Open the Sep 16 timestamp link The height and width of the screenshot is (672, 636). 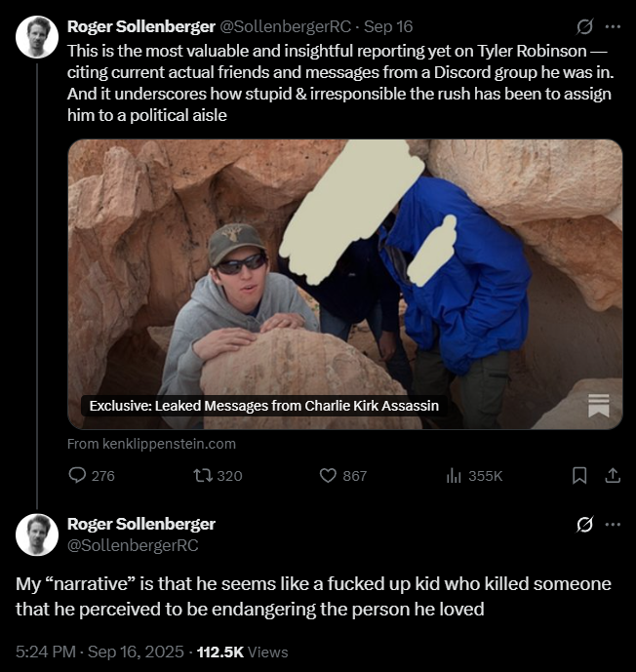[x=388, y=26]
